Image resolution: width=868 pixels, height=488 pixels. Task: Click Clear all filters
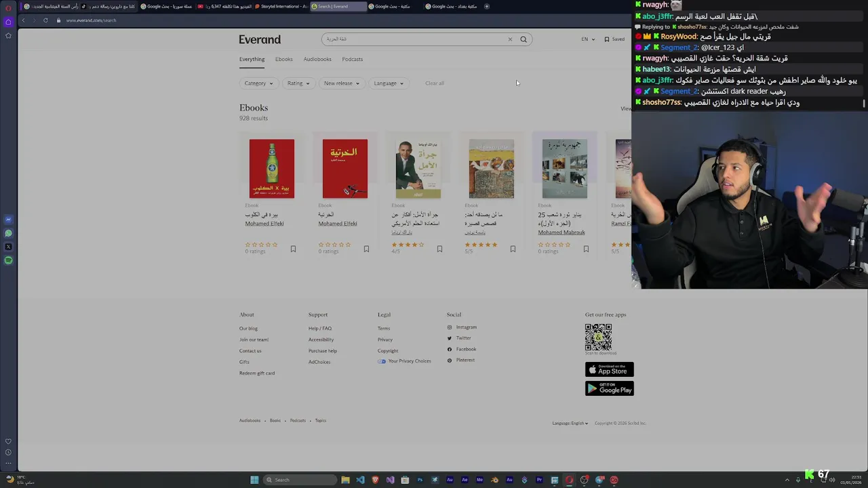click(x=435, y=83)
